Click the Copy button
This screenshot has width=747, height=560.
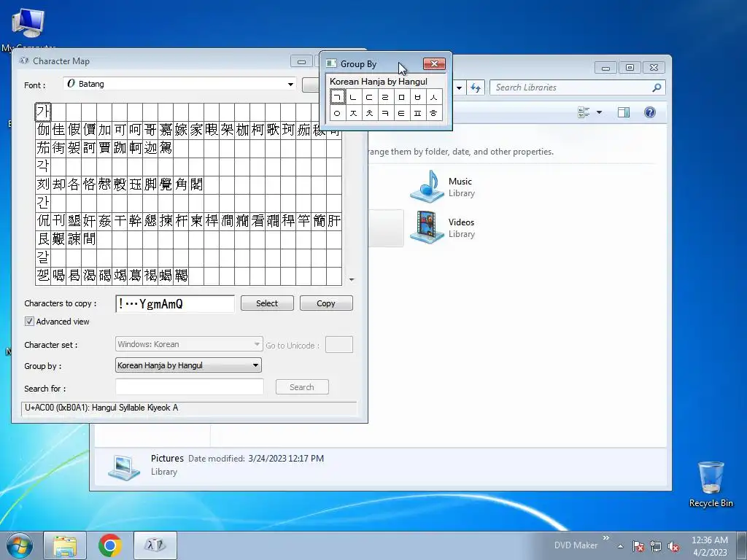click(x=326, y=303)
